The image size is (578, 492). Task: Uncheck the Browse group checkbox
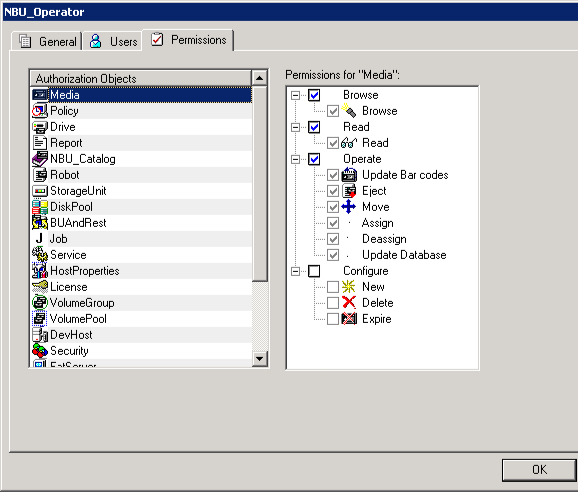click(314, 95)
